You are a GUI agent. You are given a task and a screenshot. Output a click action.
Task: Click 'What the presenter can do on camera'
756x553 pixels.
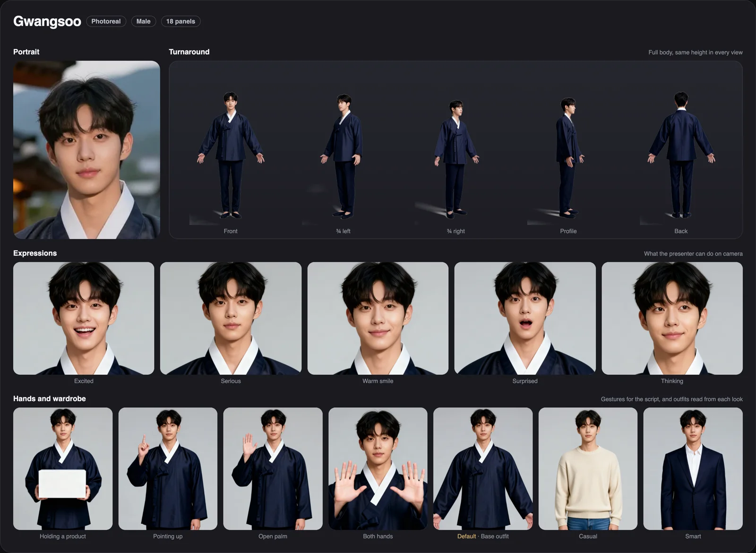click(693, 254)
